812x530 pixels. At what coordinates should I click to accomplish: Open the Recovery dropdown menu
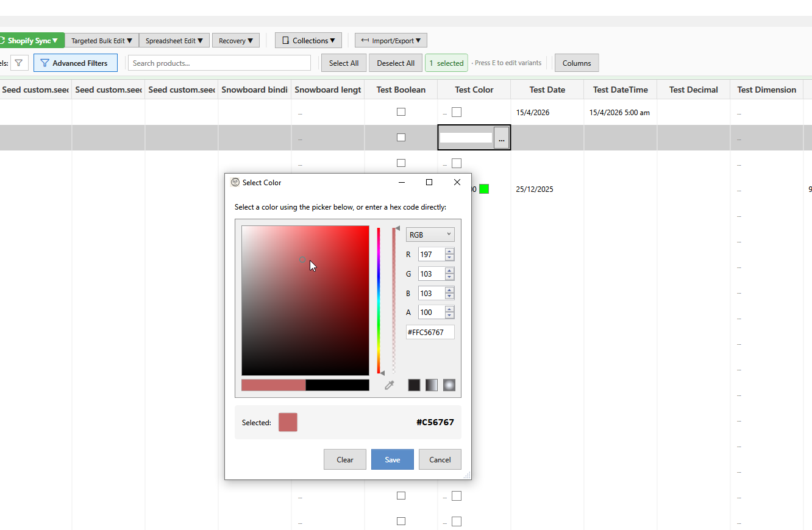coord(235,40)
